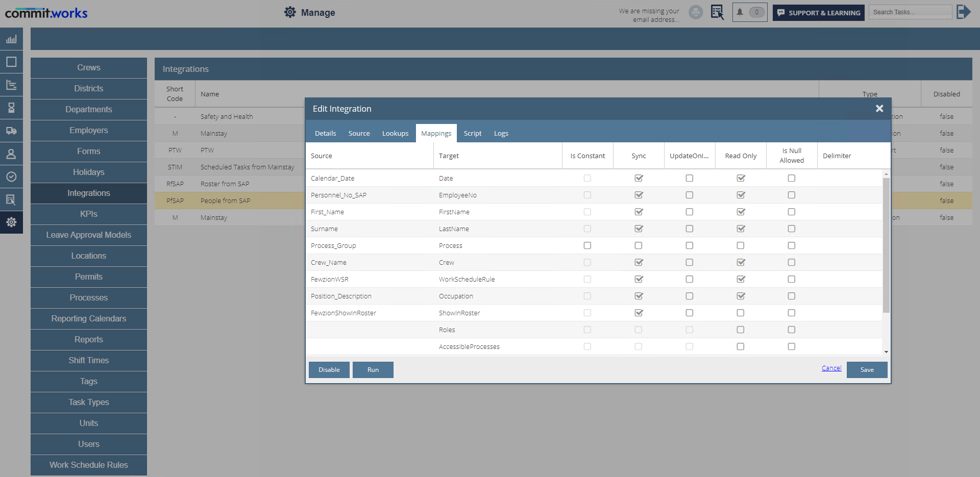Viewport: 980px width, 477px height.
Task: Save the integration changes
Action: (x=867, y=370)
